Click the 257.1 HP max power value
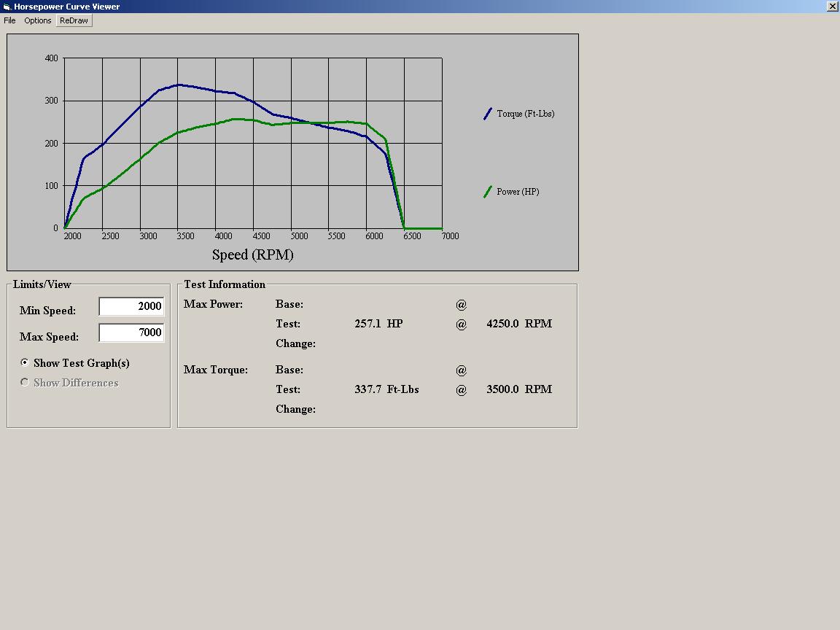Viewport: 840px width, 630px height. click(378, 324)
